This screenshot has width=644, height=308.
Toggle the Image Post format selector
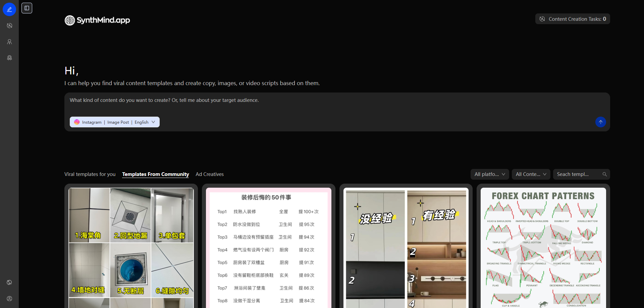point(118,122)
